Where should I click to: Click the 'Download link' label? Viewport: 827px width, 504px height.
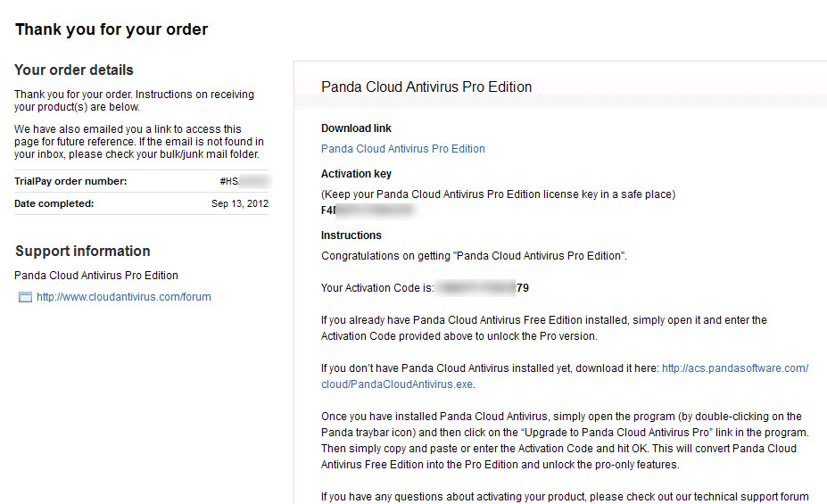click(x=356, y=128)
